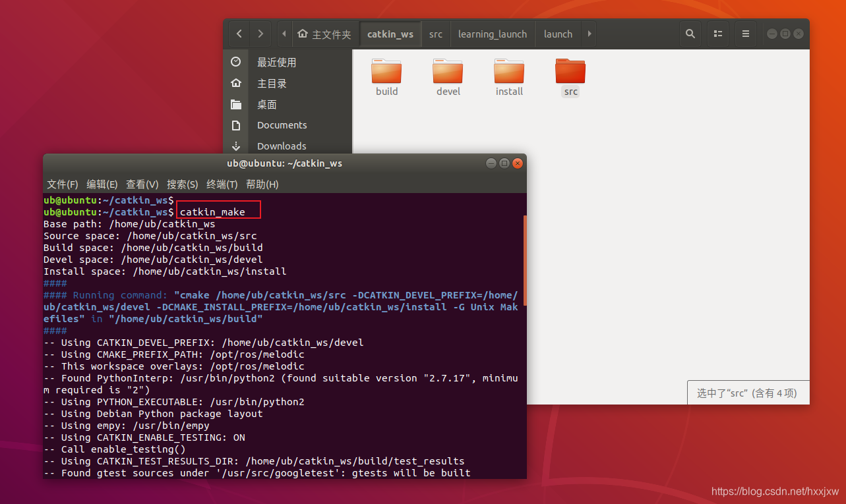
Task: Maximize the terminal window
Action: click(x=504, y=163)
